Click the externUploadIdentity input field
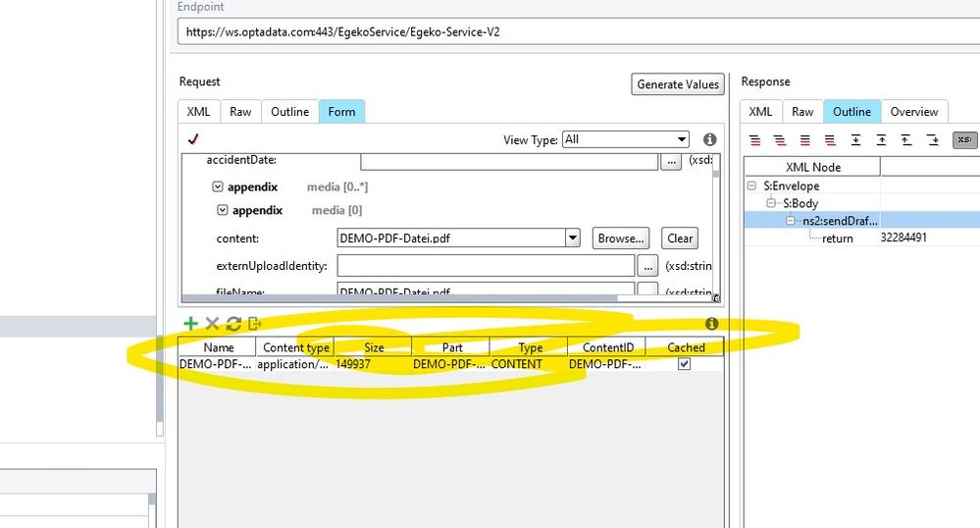980x528 pixels. click(x=486, y=266)
